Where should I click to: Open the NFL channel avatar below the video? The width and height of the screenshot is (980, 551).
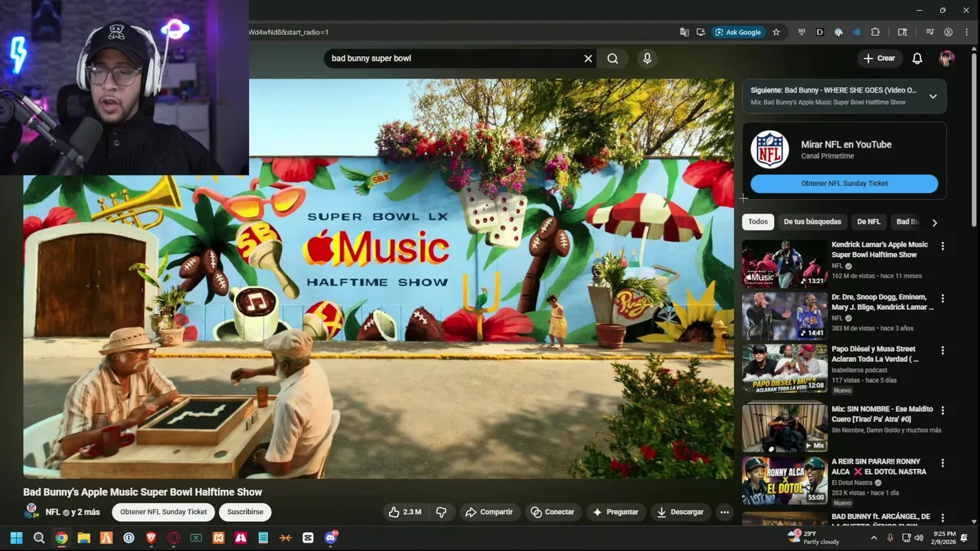coord(31,511)
